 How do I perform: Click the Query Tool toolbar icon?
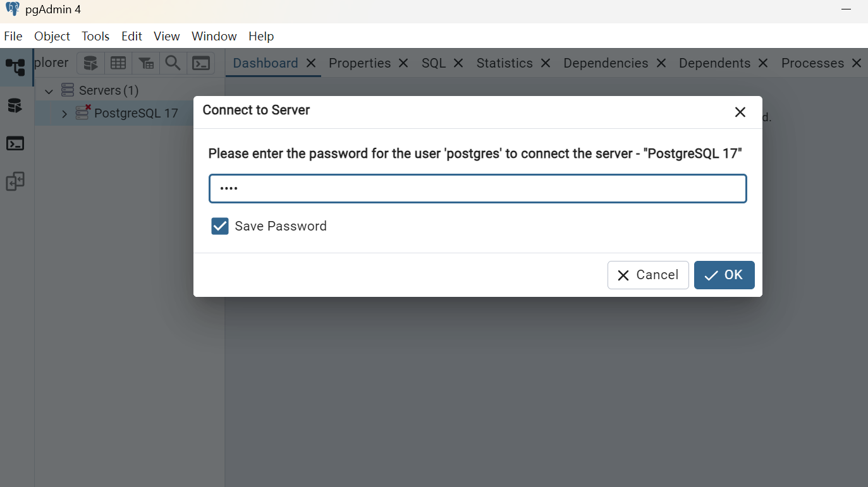coord(91,63)
